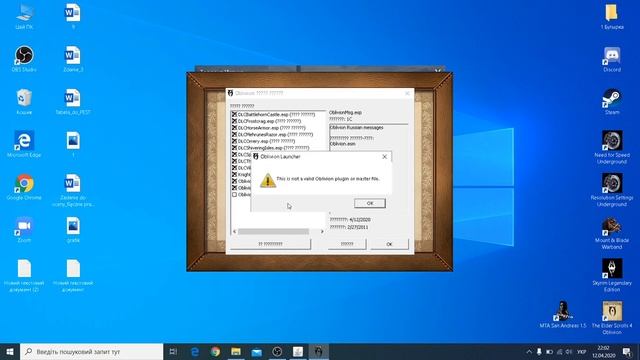640x360 pixels.
Task: Open File Explorer from the taskbar
Action: tap(236, 351)
